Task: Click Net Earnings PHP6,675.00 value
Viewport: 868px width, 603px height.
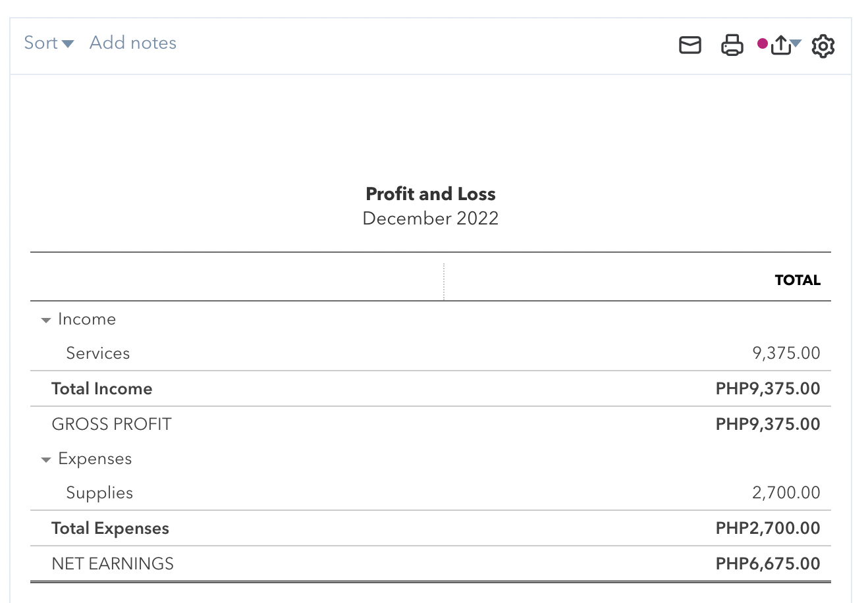Action: click(768, 564)
